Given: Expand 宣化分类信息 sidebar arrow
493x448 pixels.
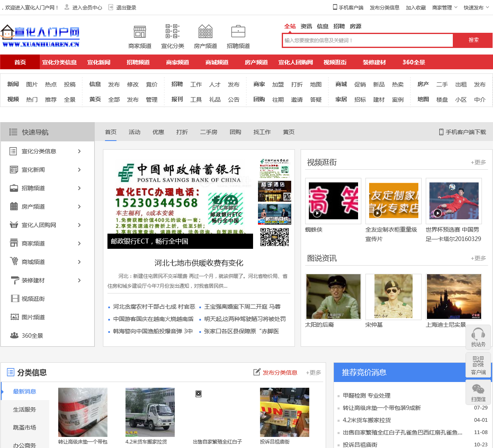Looking at the screenshot, I should tap(80, 151).
